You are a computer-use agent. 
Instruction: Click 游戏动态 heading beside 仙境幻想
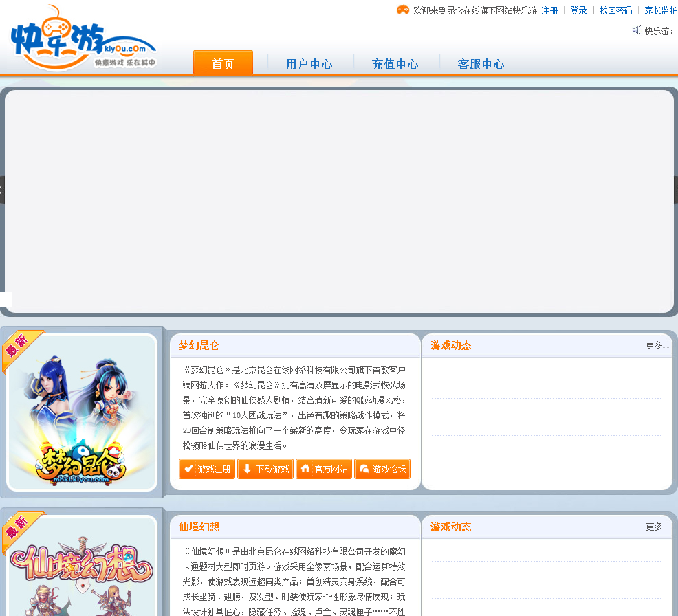[450, 527]
